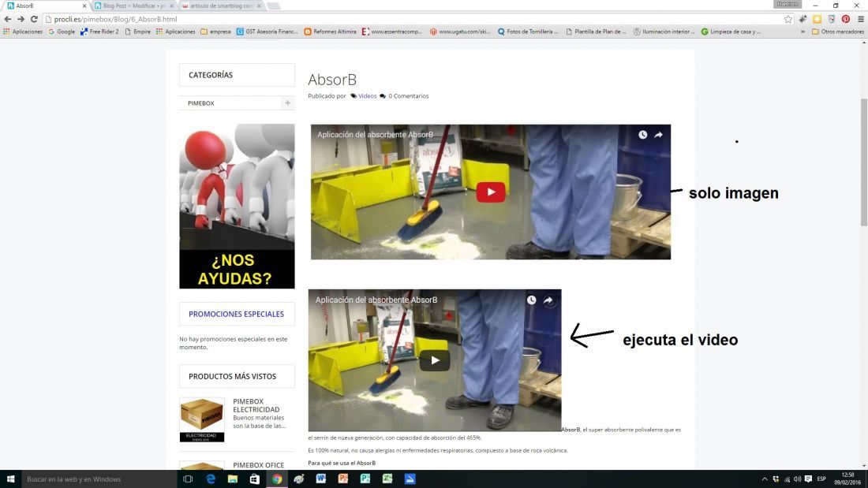Open the Chrome hamburger menu
This screenshot has width=868, height=488.
pyautogui.click(x=860, y=20)
